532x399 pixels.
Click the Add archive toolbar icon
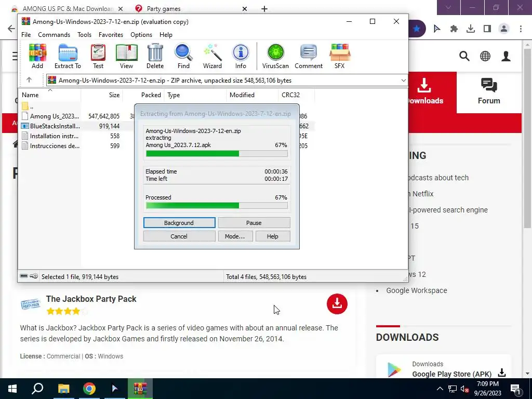37,56
